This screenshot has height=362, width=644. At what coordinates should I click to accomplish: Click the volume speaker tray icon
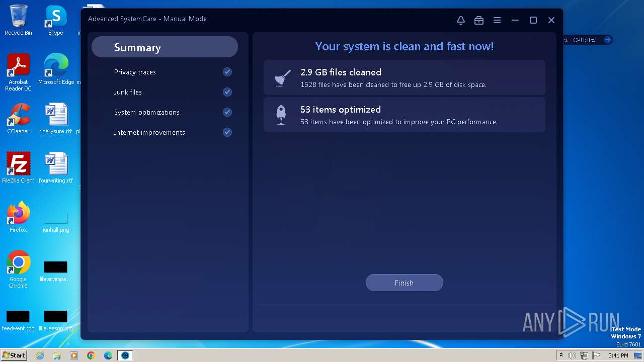(x=572, y=355)
